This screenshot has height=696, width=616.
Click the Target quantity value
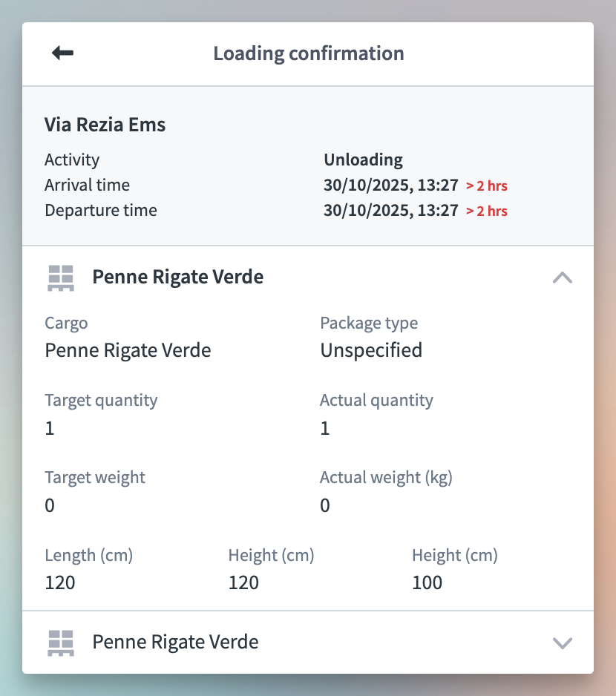[50, 428]
